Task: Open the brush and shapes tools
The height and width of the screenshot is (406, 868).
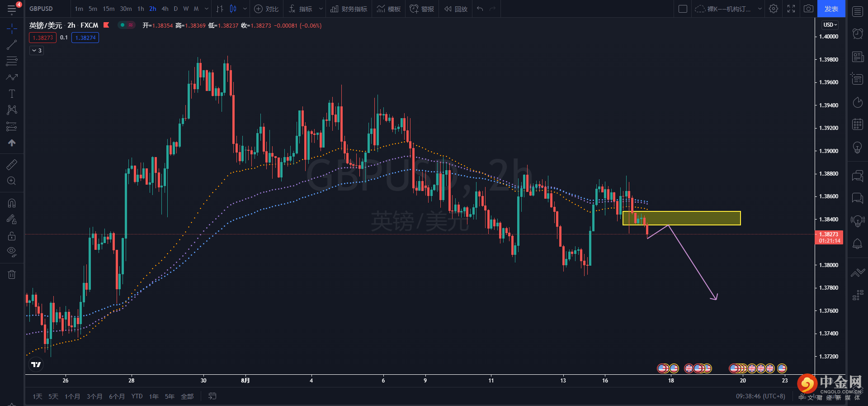Action: [x=12, y=77]
